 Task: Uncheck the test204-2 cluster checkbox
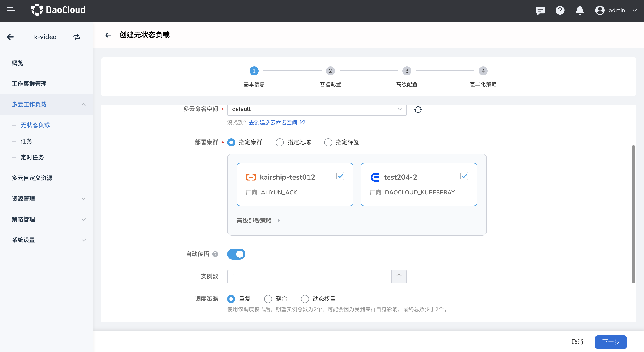(x=464, y=176)
